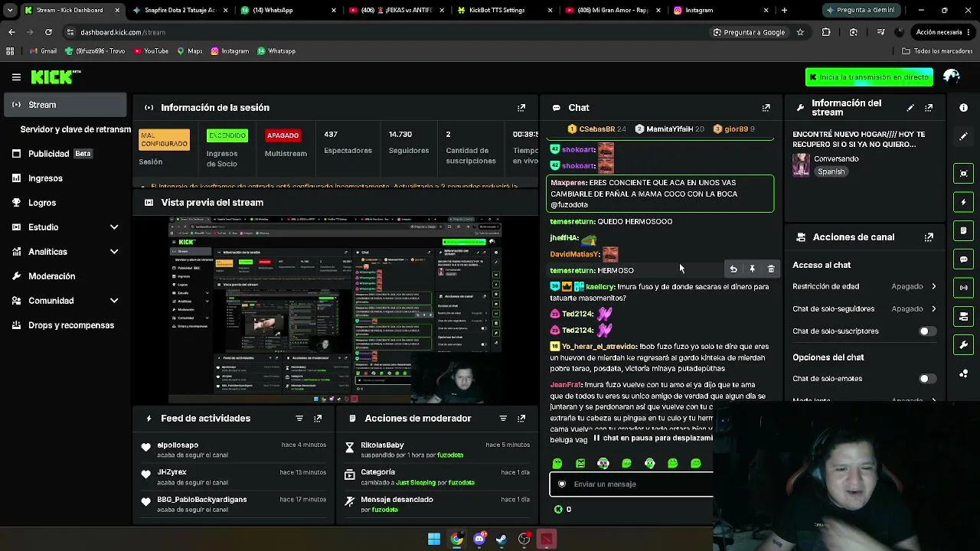Toggle the wrench widget in right sidebar
Viewport: 980px width, 551px height.
pos(964,345)
